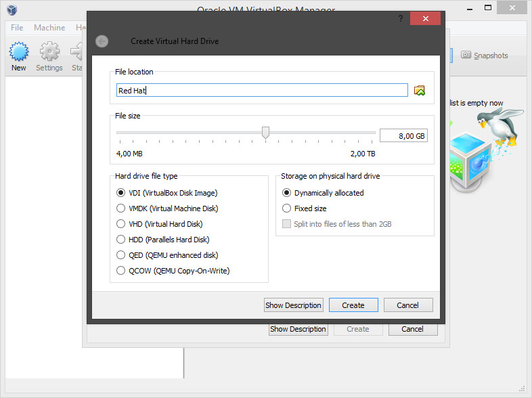Viewport: 532px width, 398px height.
Task: Select the QCOW (QEMU Copy-On-Write) option
Action: click(x=173, y=271)
